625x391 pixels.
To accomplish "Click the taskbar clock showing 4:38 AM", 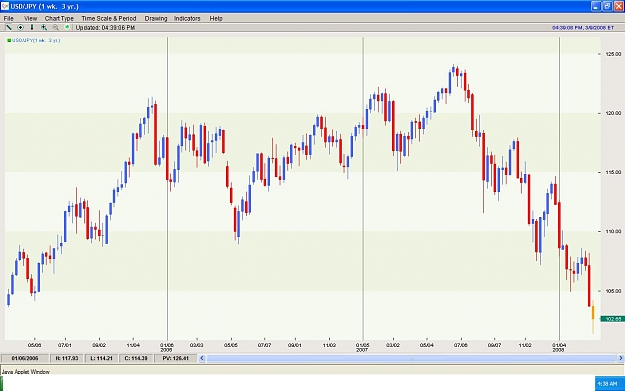I will 608,383.
